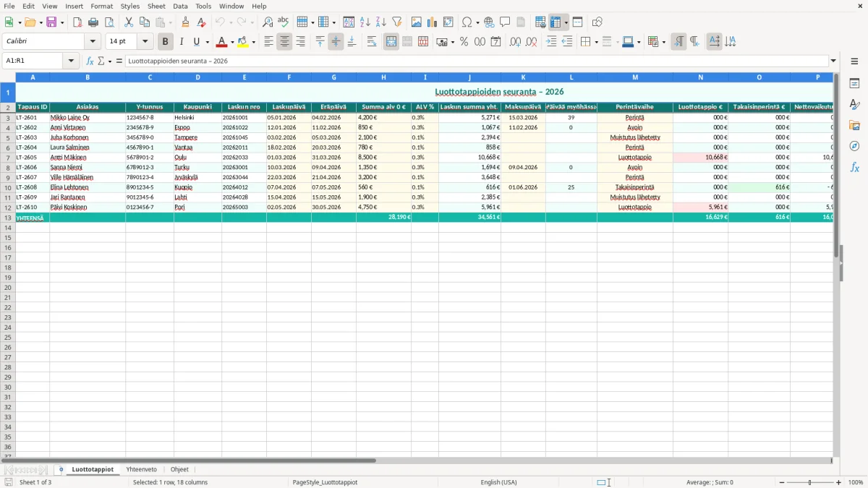Open the Data menu

tap(180, 6)
